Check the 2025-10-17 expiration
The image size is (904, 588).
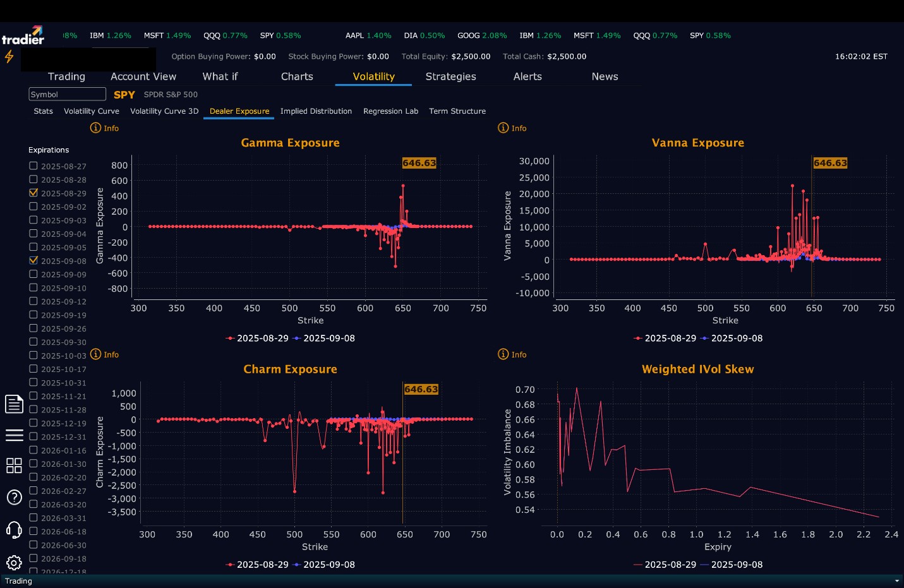(33, 369)
